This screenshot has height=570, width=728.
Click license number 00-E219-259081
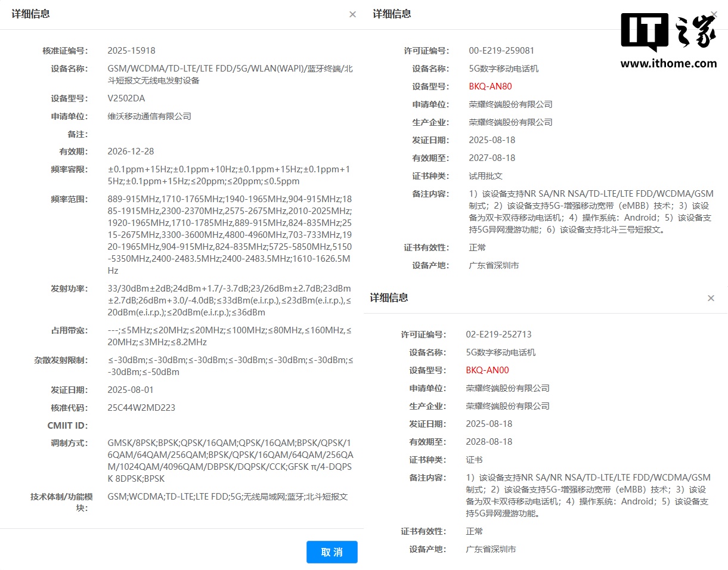501,51
